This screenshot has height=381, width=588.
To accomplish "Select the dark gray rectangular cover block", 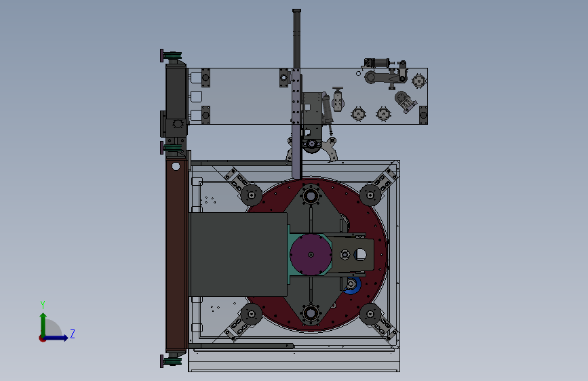I will [x=239, y=255].
